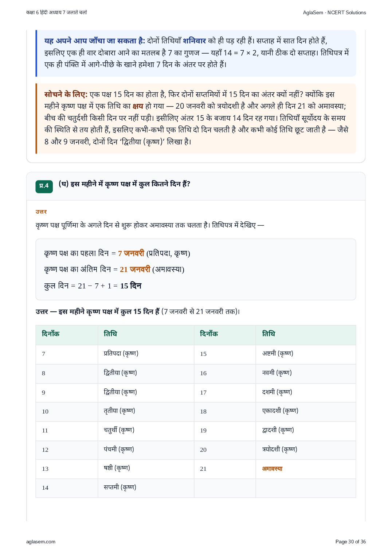Click the bold 15 दिन result
Image resolution: width=392 pixels, height=555 pixels.
pyautogui.click(x=131, y=286)
